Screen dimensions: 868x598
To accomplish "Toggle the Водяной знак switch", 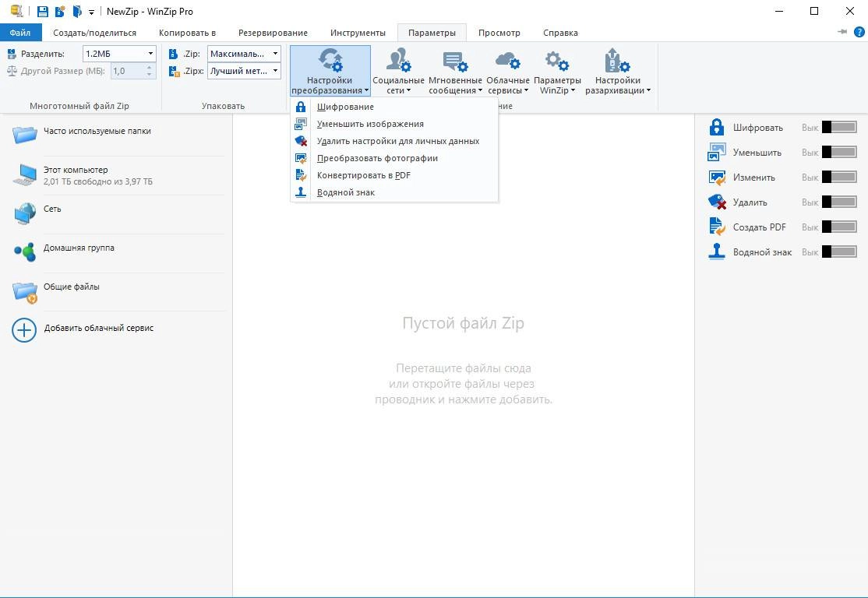I will point(839,252).
